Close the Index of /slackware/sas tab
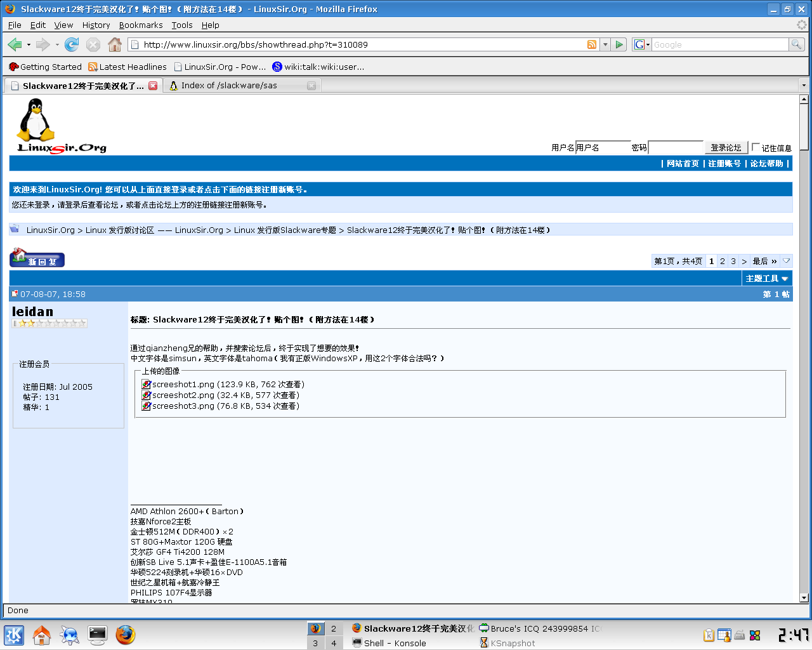This screenshot has height=650, width=812. click(x=311, y=86)
